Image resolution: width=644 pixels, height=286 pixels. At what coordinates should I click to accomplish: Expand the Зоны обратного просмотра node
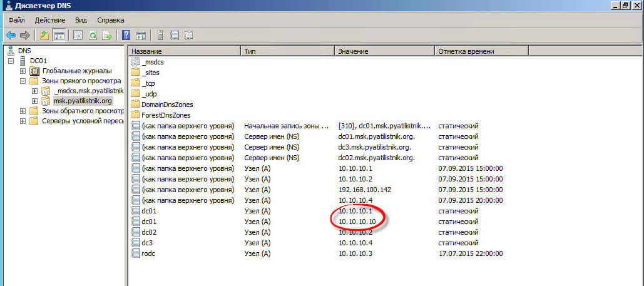(x=23, y=111)
